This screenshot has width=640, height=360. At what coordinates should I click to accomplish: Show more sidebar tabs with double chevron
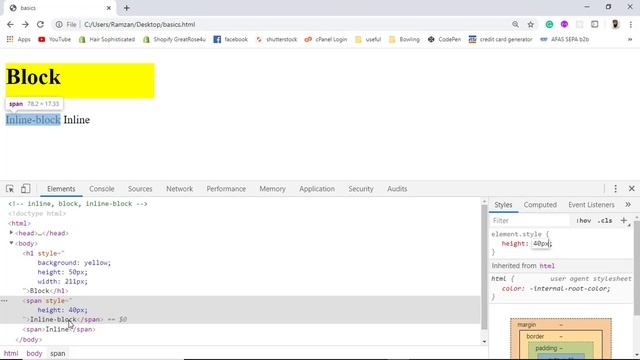pos(628,204)
